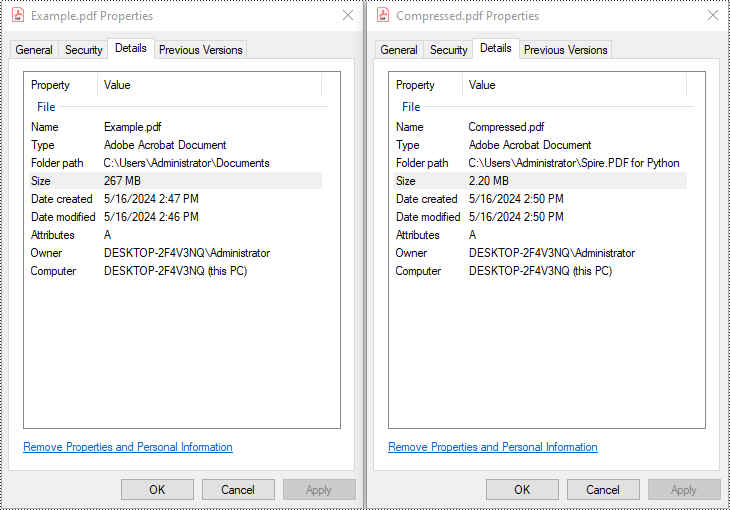This screenshot has height=510, width=730.
Task: Select the Details tab in Compressed.pdf Properties
Action: pos(495,48)
